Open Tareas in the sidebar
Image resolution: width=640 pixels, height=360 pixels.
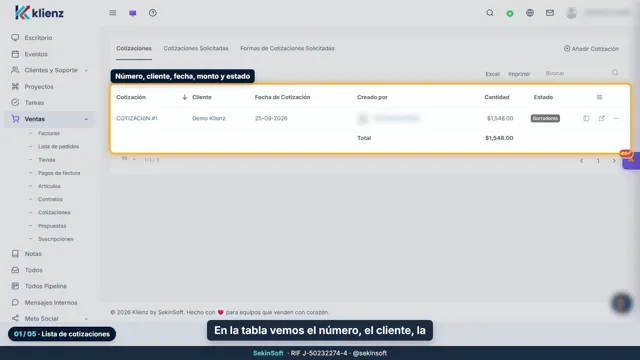tap(34, 102)
